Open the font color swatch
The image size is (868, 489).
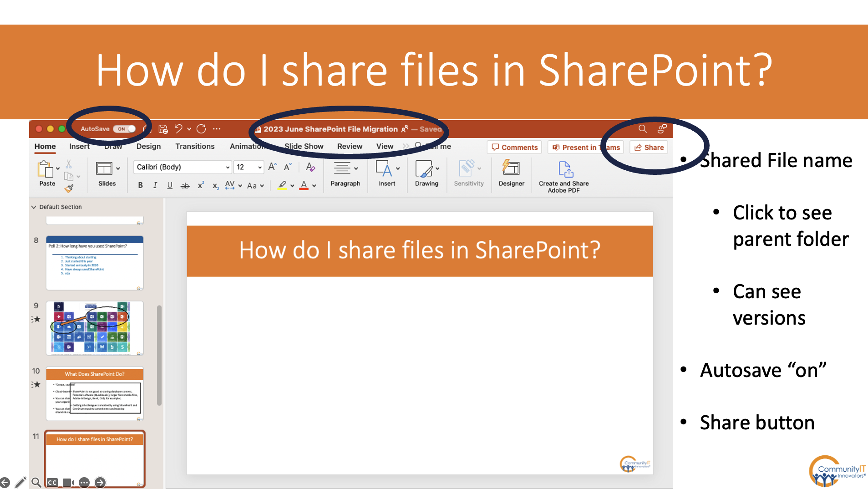click(x=304, y=185)
